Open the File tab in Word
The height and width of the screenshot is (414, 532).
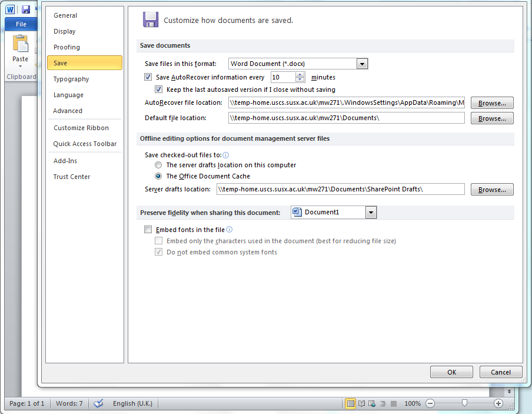21,25
